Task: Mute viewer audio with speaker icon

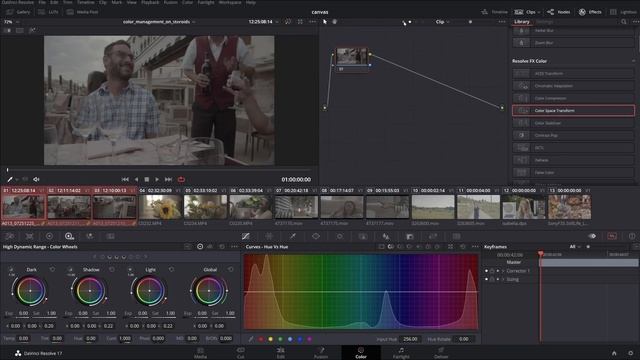Action: coord(36,180)
